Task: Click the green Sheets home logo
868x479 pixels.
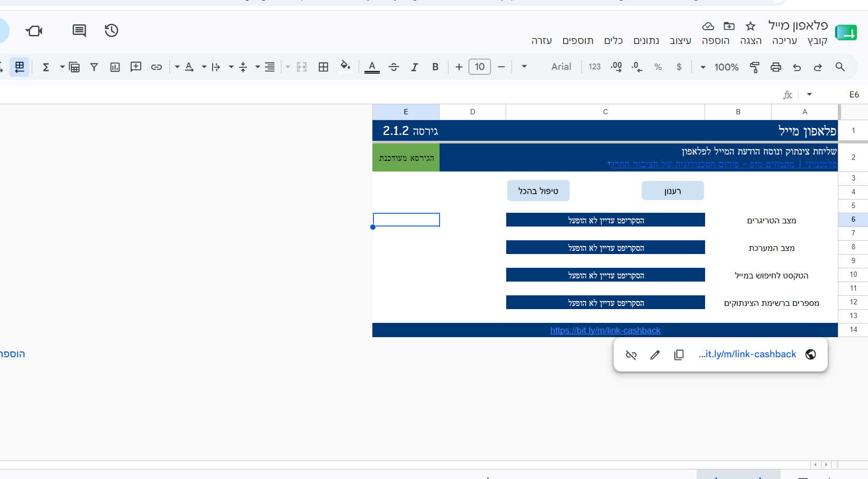Action: [x=846, y=33]
